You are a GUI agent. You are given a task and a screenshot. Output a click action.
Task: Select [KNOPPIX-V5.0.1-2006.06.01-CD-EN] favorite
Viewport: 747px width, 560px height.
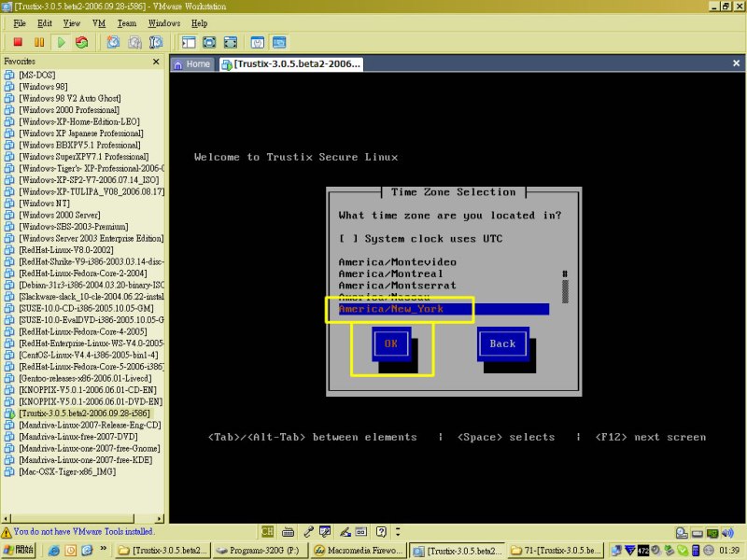(x=88, y=390)
